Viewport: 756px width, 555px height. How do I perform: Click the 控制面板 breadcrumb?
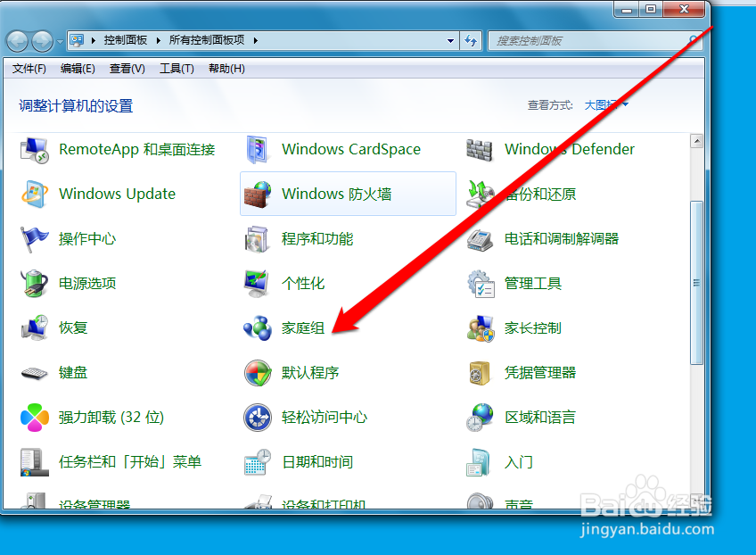(126, 40)
